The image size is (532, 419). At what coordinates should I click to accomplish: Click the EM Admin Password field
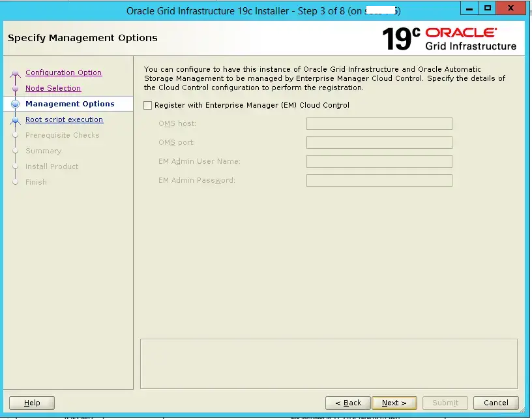(379, 181)
